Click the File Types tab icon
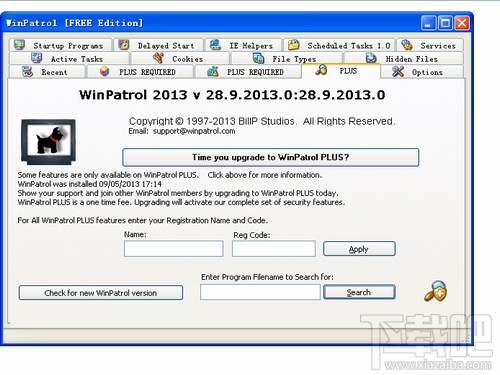 (258, 58)
